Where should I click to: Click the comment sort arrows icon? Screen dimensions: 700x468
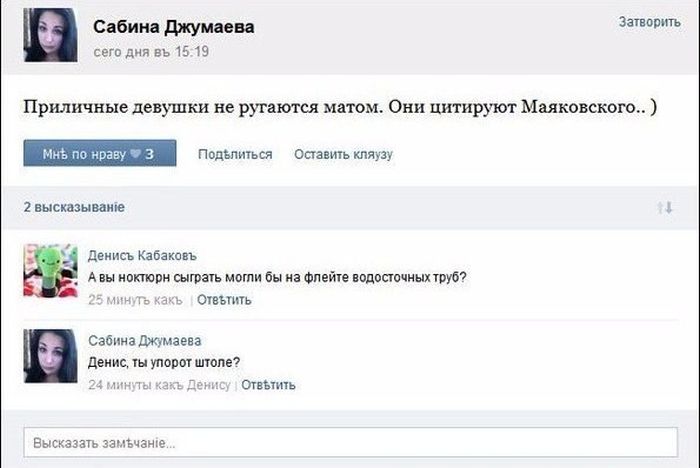click(x=664, y=207)
